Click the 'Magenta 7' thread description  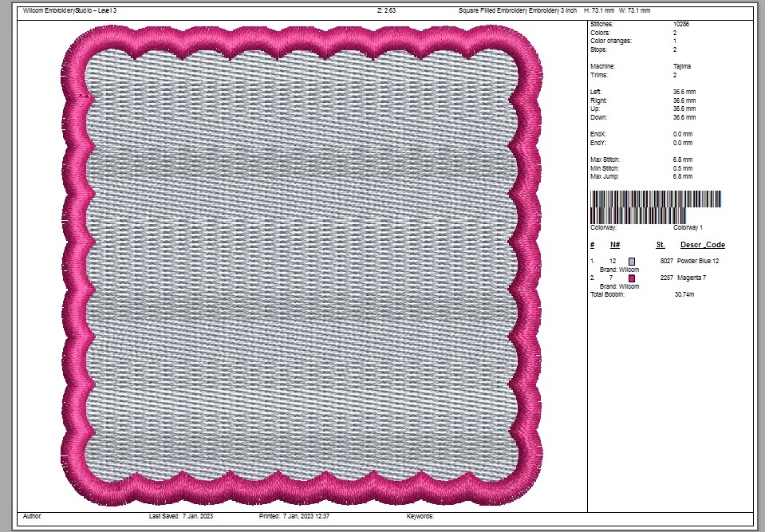(692, 278)
